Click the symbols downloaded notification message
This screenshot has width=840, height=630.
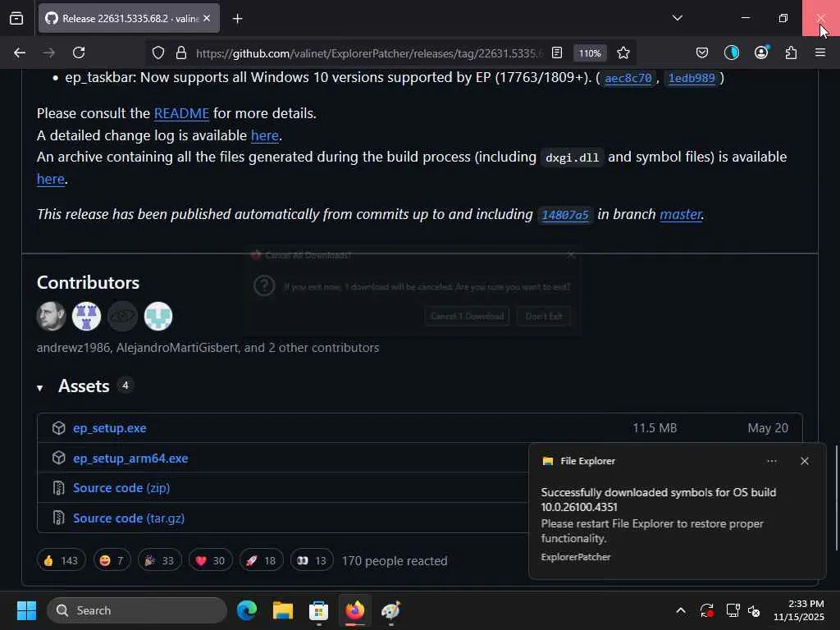658,500
